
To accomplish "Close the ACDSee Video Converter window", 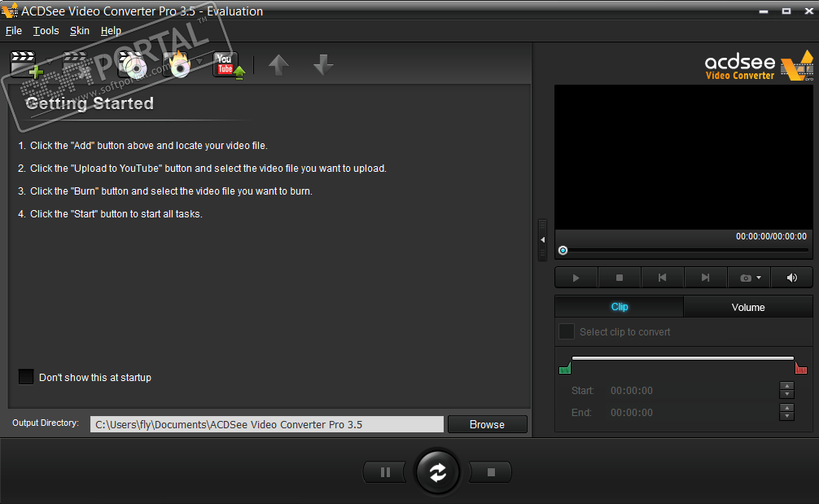I will coord(808,11).
